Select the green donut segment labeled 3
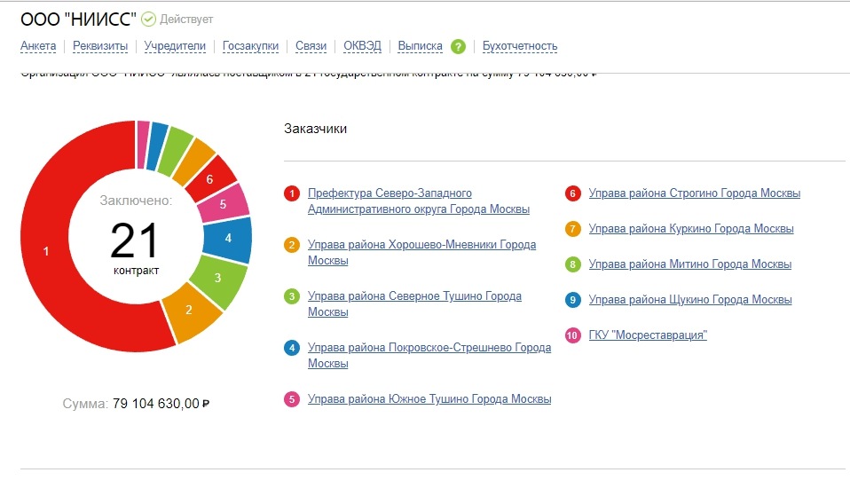Viewport: 850px width, 504px height. (219, 280)
